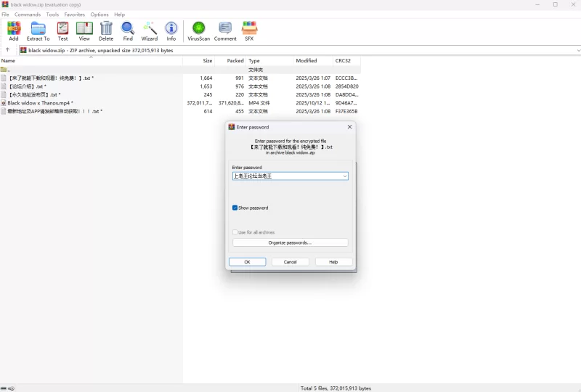
Task: Select the Black widow x Thanos.mp4 file
Action: [x=40, y=103]
